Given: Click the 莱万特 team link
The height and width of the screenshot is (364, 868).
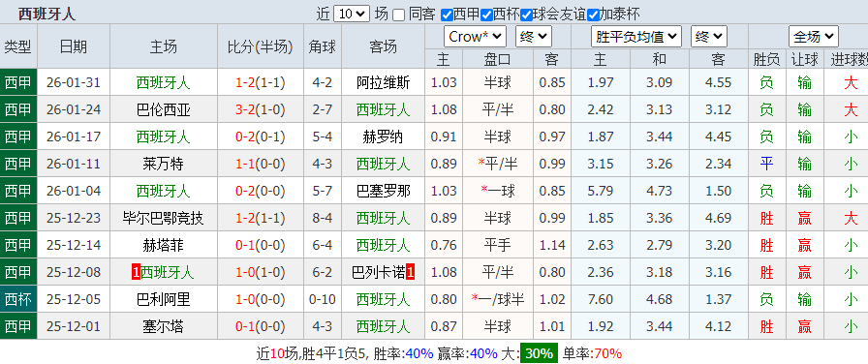Looking at the screenshot, I should tap(164, 164).
